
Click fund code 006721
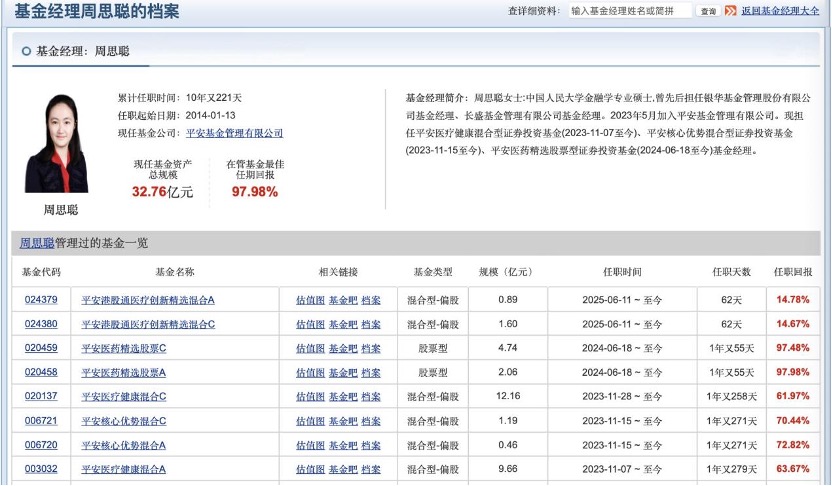[41, 421]
